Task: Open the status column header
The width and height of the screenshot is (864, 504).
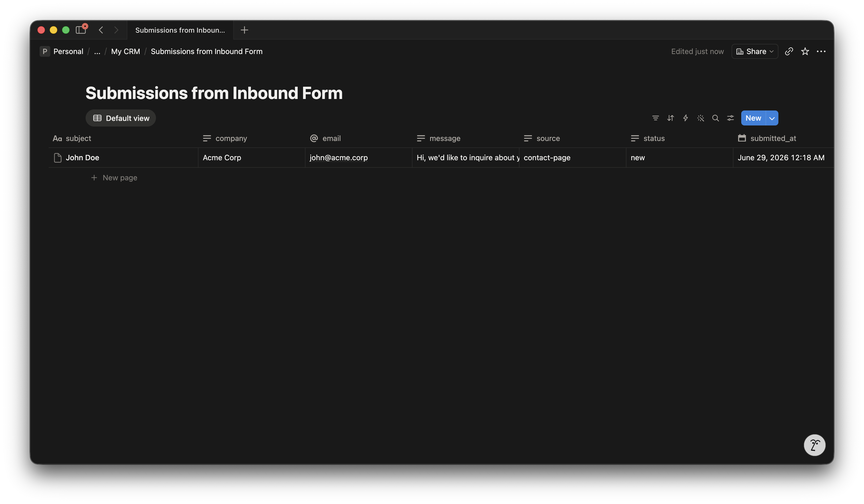Action: 679,138
